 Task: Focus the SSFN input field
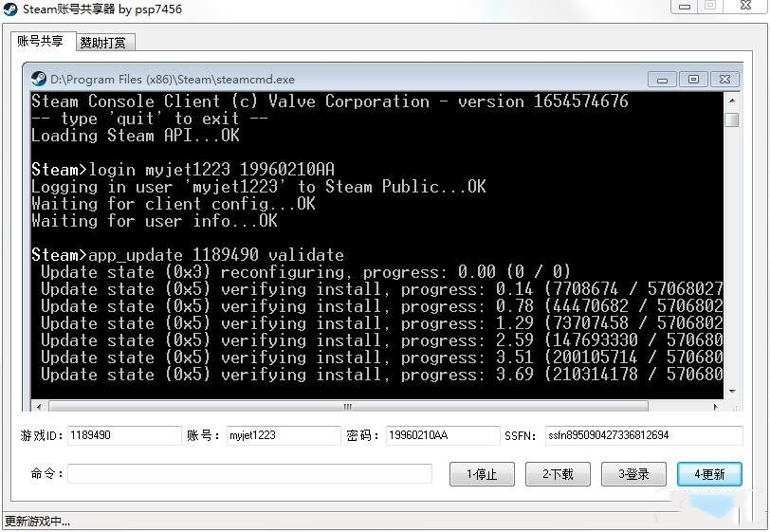644,435
